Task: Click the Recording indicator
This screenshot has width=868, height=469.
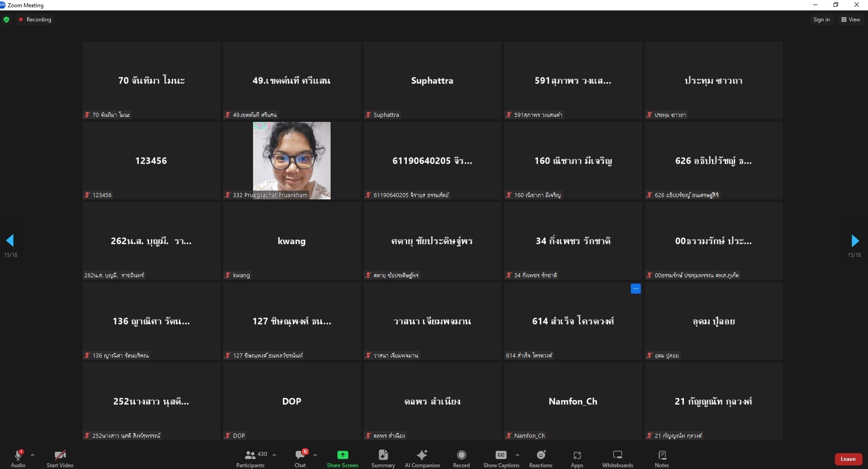Action: point(35,19)
